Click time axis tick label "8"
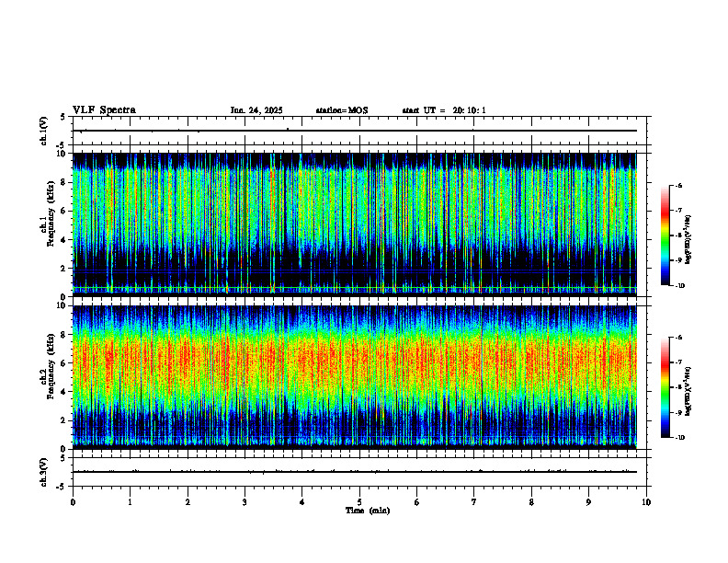Screen dimensions: 728x563 [531, 502]
